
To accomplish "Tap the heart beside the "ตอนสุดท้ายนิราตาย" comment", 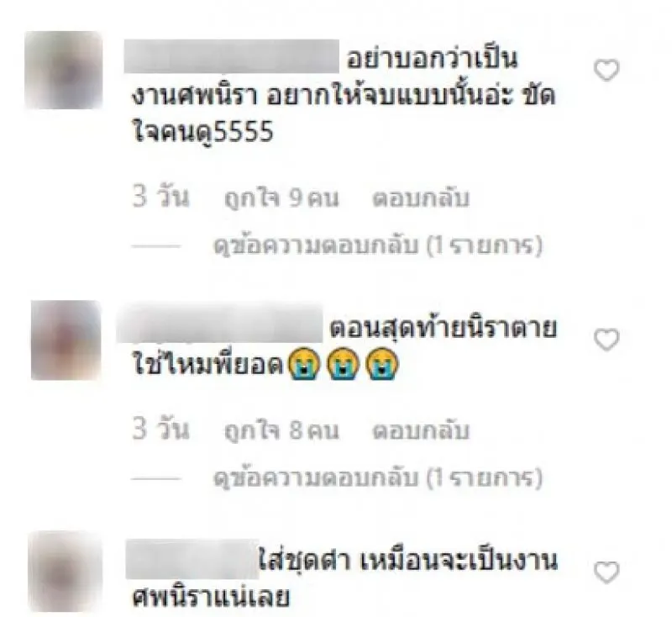I will click(x=606, y=340).
